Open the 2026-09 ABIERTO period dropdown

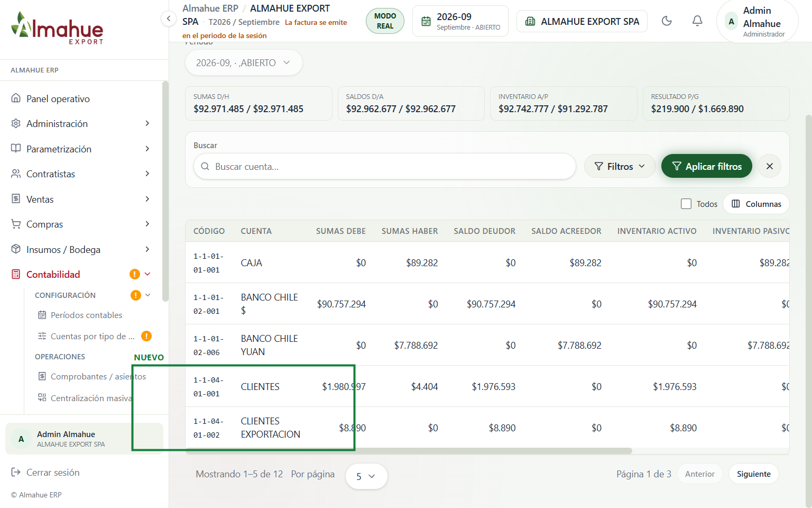tap(244, 63)
